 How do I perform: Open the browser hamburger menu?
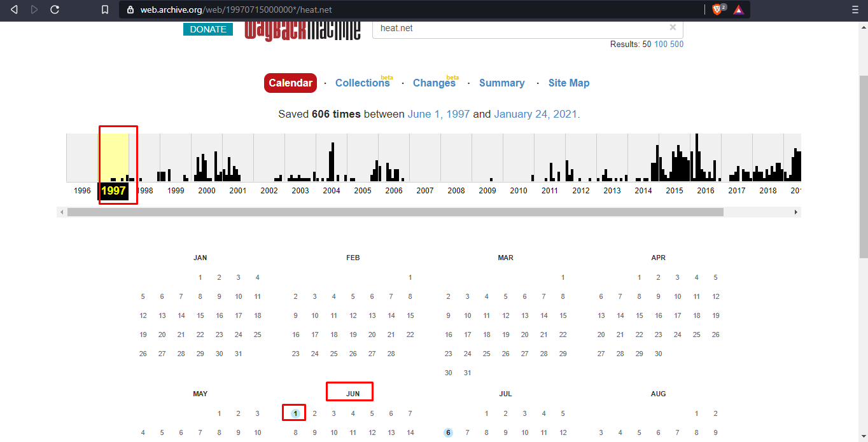(855, 10)
